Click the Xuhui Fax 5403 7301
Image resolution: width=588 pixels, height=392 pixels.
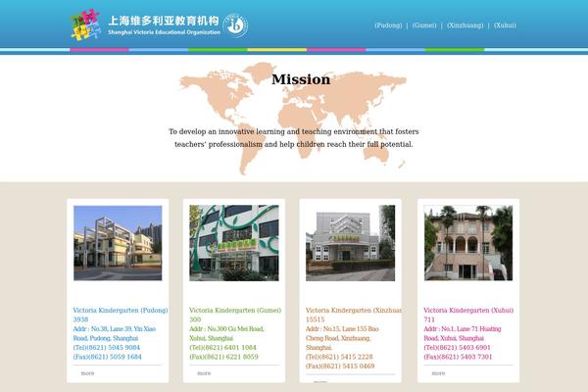(458, 357)
